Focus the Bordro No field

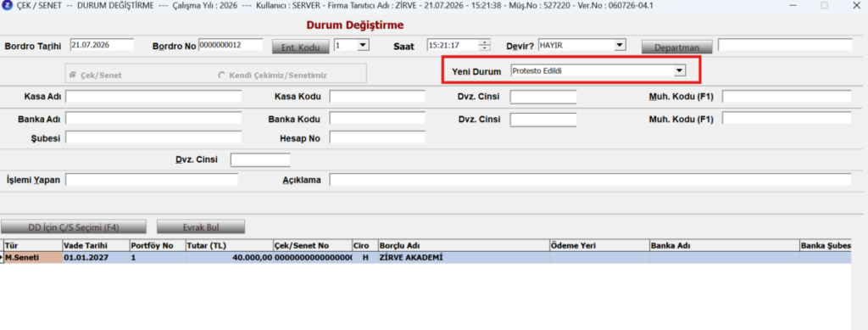(231, 45)
